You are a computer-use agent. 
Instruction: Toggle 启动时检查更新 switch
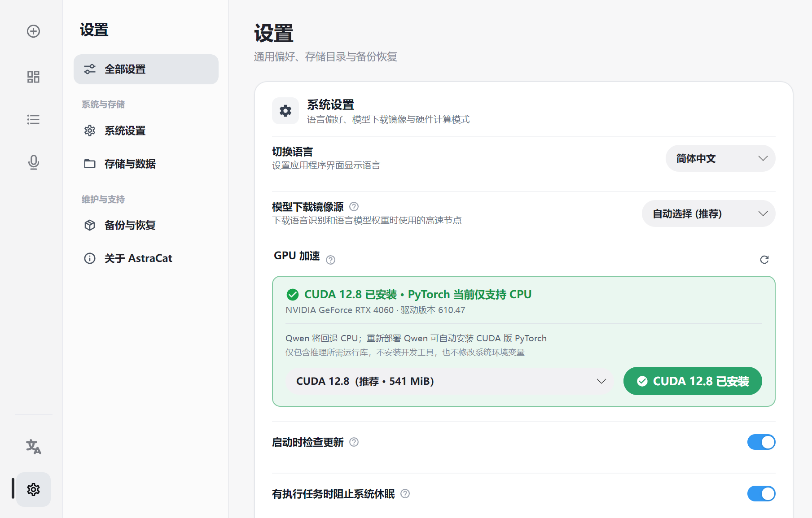tap(761, 442)
